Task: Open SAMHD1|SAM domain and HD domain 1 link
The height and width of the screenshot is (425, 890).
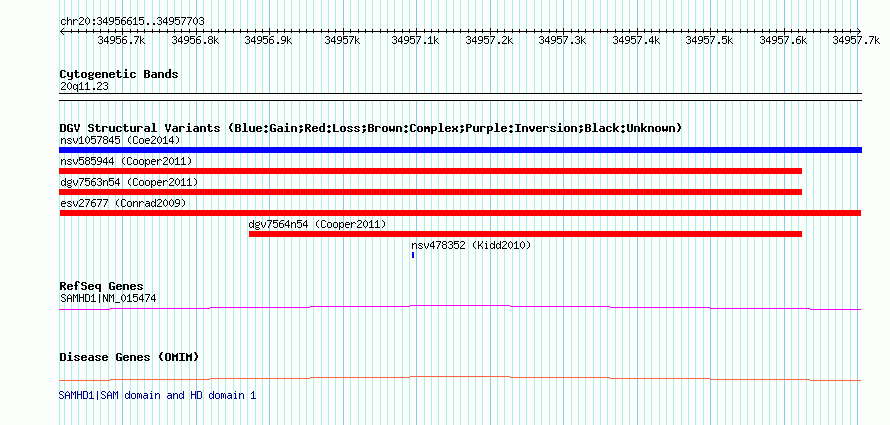Action: 157,395
